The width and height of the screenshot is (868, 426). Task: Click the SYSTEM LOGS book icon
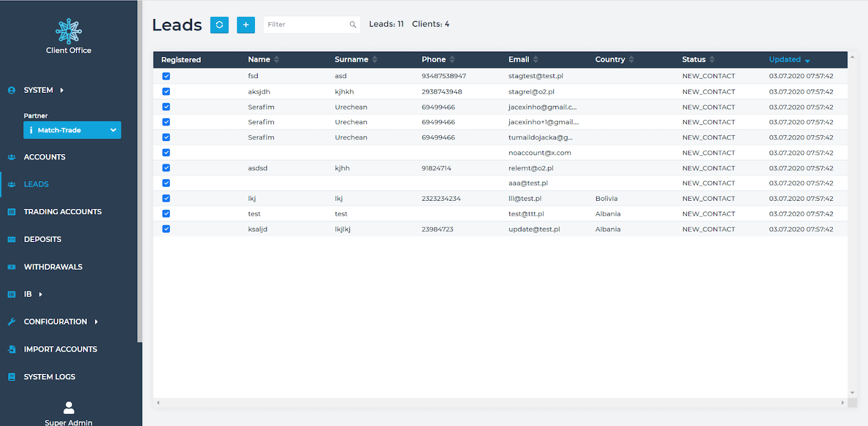[x=11, y=377]
